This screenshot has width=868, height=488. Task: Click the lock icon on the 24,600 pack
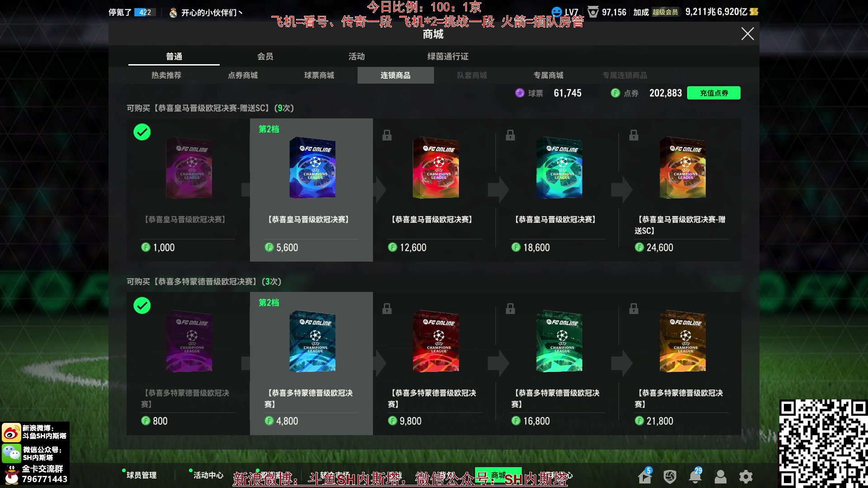click(x=634, y=135)
